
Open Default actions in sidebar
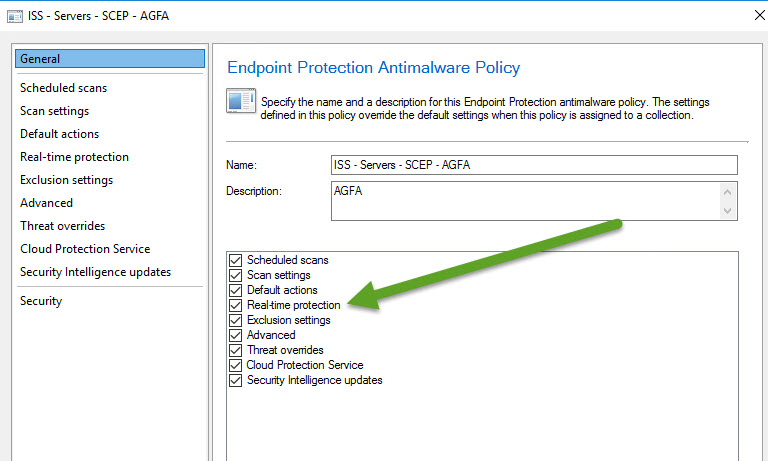tap(59, 134)
